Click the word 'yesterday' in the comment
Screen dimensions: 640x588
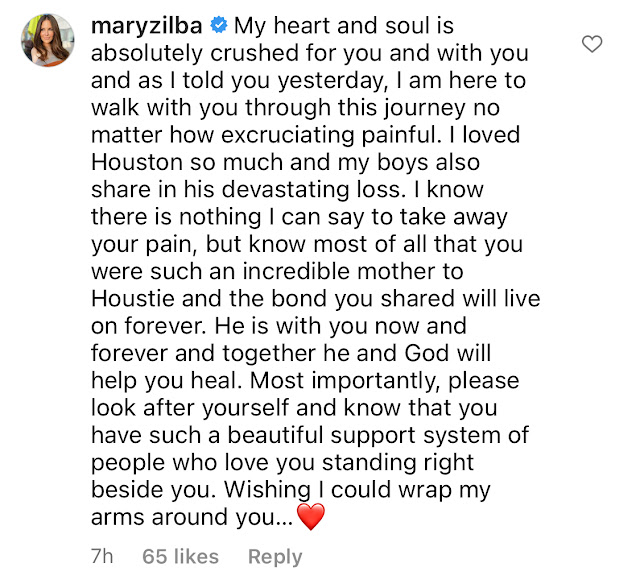[330, 81]
